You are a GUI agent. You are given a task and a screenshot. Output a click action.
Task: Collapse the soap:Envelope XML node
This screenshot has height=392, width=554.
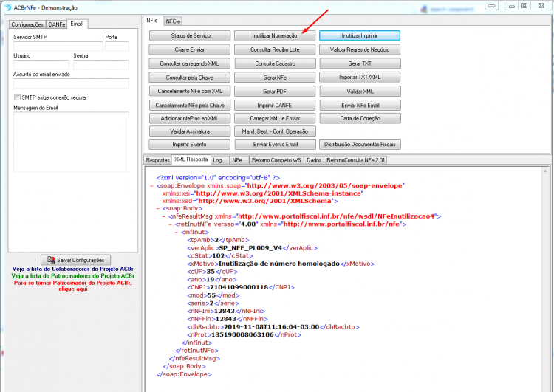click(151, 186)
